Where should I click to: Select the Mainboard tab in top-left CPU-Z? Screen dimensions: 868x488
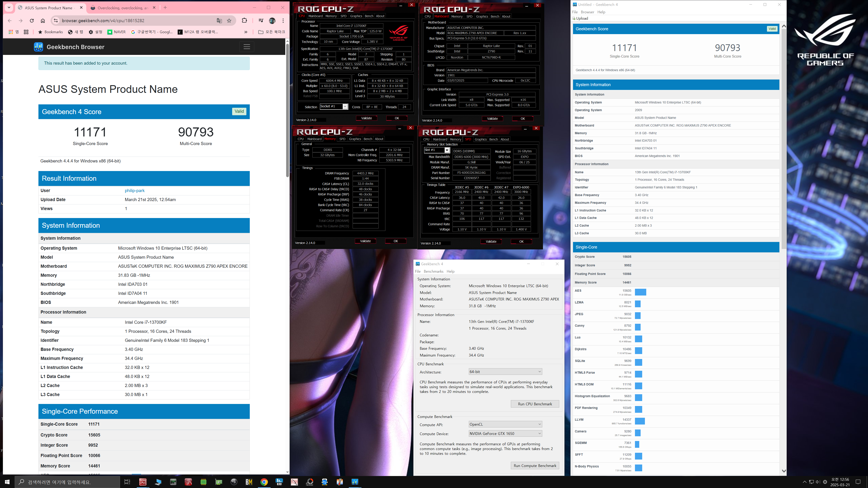click(315, 16)
